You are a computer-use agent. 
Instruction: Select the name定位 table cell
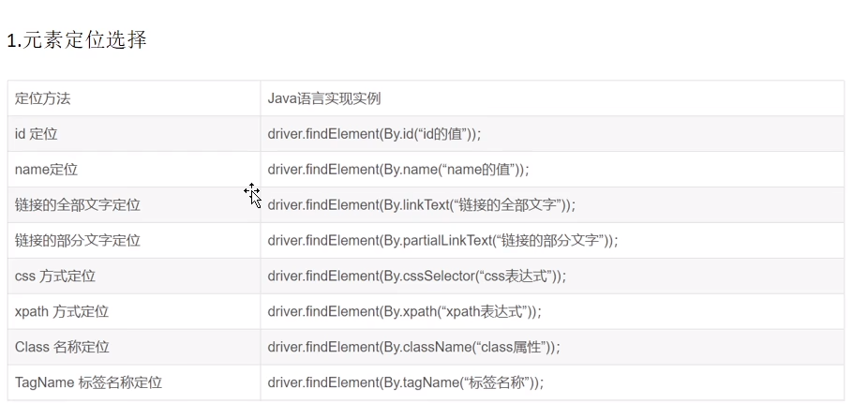tap(134, 170)
